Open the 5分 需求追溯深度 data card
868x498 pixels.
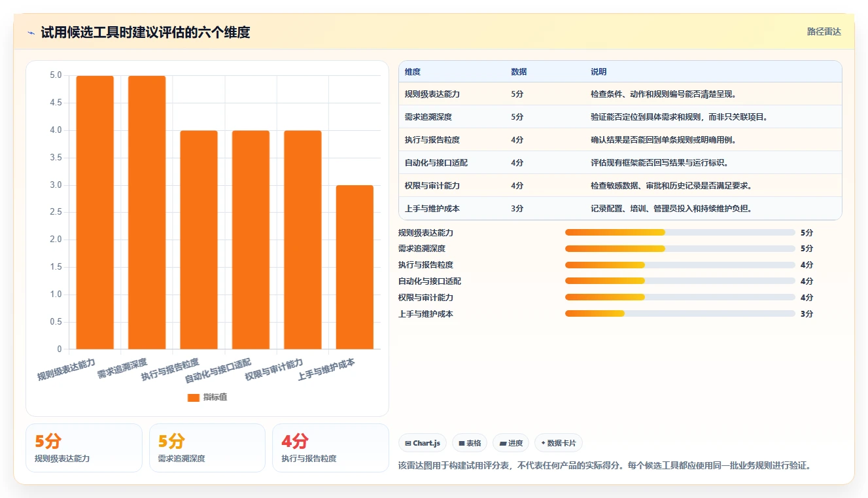207,448
